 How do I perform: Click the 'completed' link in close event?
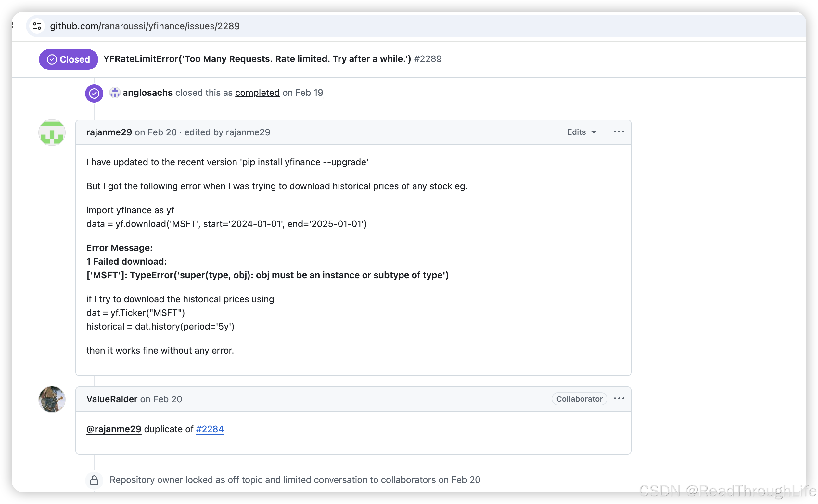click(x=257, y=93)
